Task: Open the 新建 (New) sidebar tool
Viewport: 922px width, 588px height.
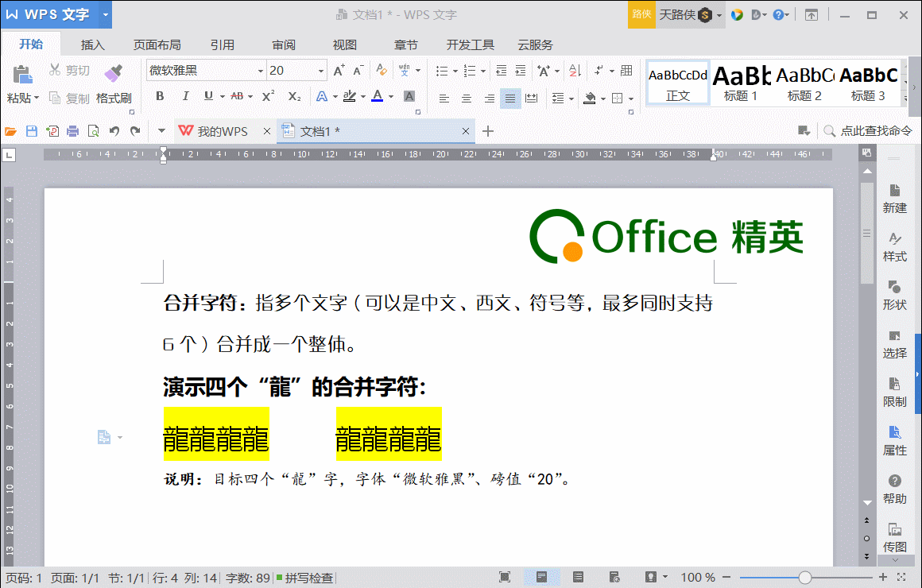Action: pos(894,199)
